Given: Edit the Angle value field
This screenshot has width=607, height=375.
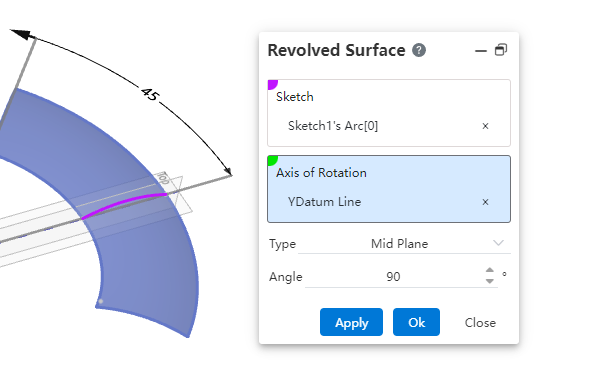Looking at the screenshot, I should pyautogui.click(x=393, y=277).
